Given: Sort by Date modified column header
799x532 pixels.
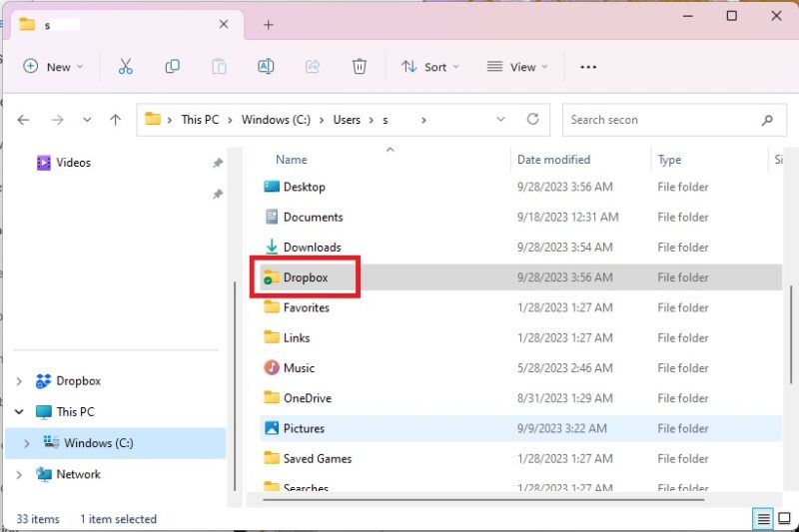Looking at the screenshot, I should 553,160.
